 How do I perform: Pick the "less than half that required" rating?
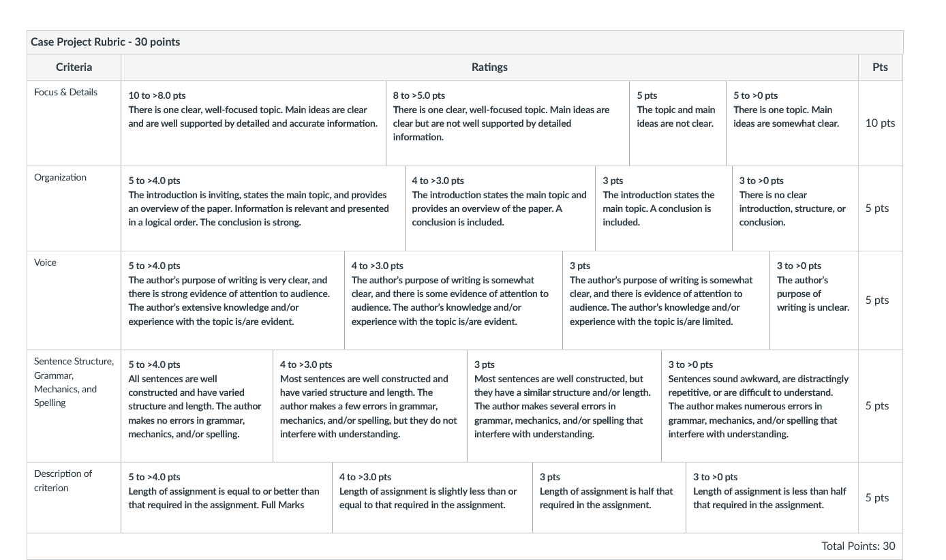[x=771, y=491]
